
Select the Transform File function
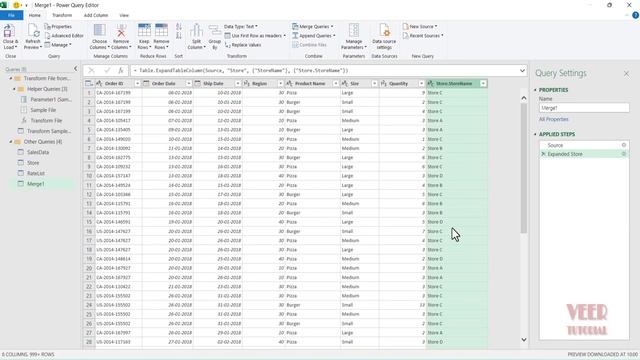46,121
